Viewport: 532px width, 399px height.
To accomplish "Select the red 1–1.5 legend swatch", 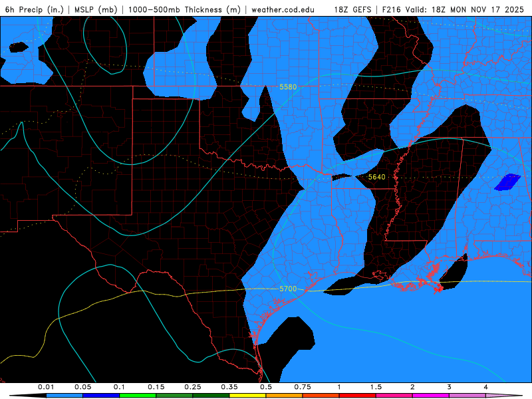I will (x=358, y=396).
